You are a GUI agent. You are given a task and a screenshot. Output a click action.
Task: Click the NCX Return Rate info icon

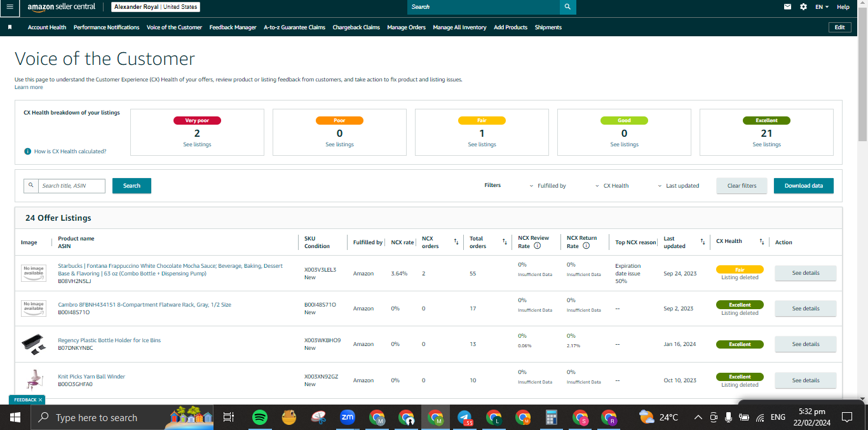586,246
